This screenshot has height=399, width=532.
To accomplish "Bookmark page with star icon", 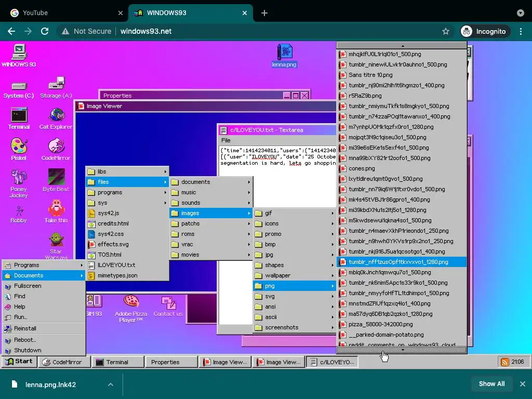I will point(445,31).
